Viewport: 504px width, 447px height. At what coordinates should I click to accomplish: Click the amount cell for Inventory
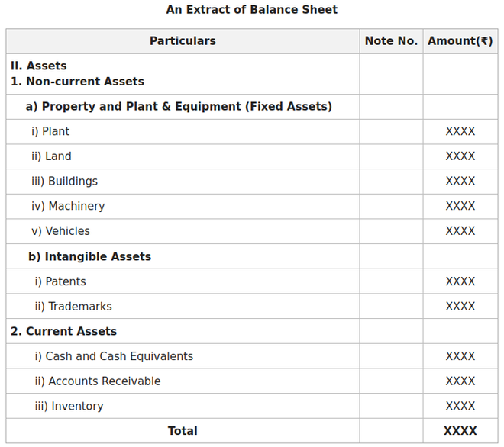[x=460, y=407]
